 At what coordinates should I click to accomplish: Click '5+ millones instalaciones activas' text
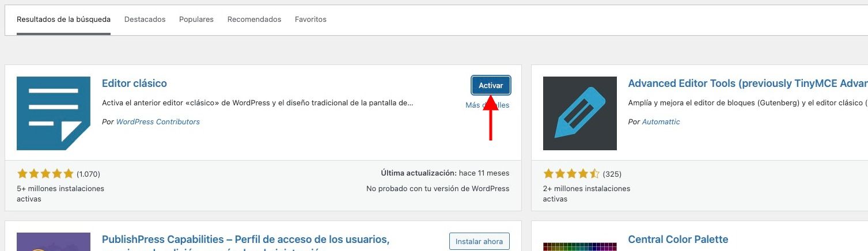coord(60,193)
